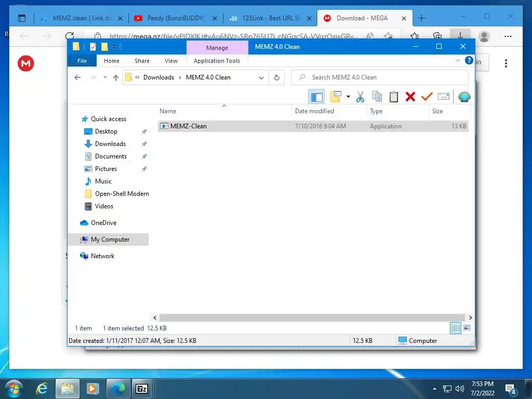Open Videos in the navigation pane

pos(104,206)
